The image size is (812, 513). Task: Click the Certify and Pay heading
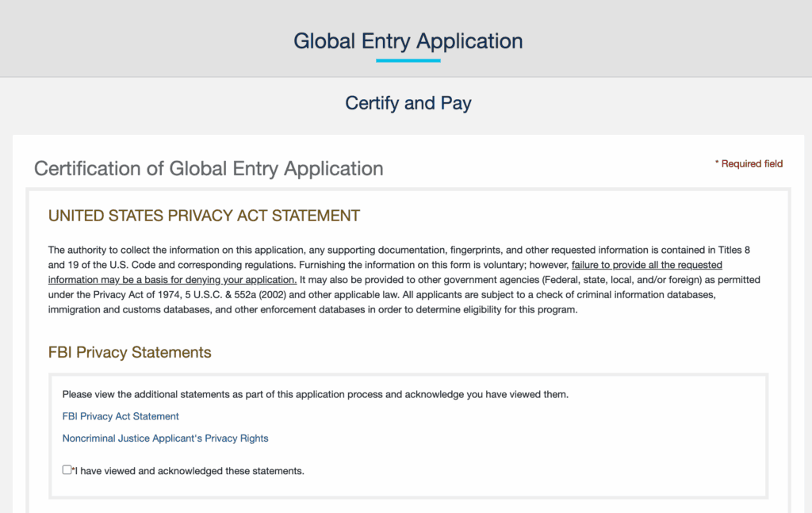pos(408,103)
